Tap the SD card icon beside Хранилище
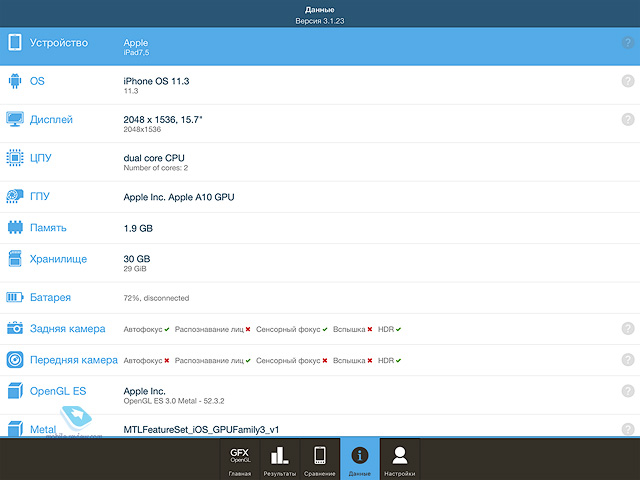The width and height of the screenshot is (640, 480). tap(15, 259)
